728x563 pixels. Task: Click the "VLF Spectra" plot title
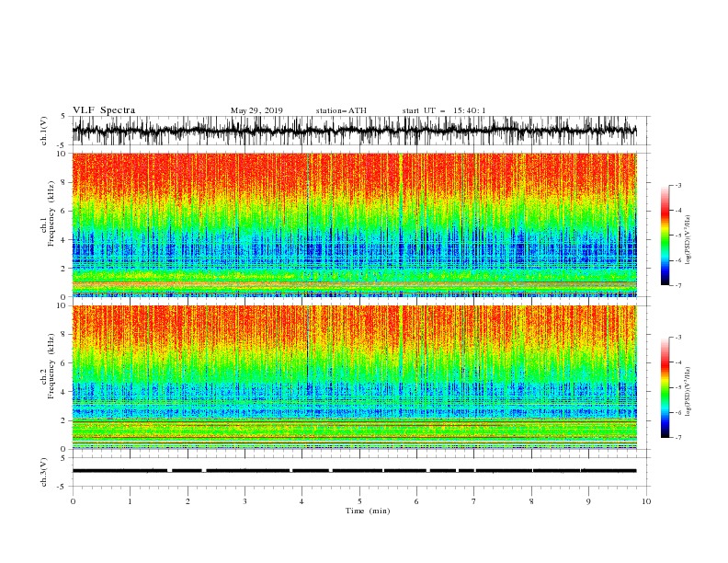pos(104,110)
